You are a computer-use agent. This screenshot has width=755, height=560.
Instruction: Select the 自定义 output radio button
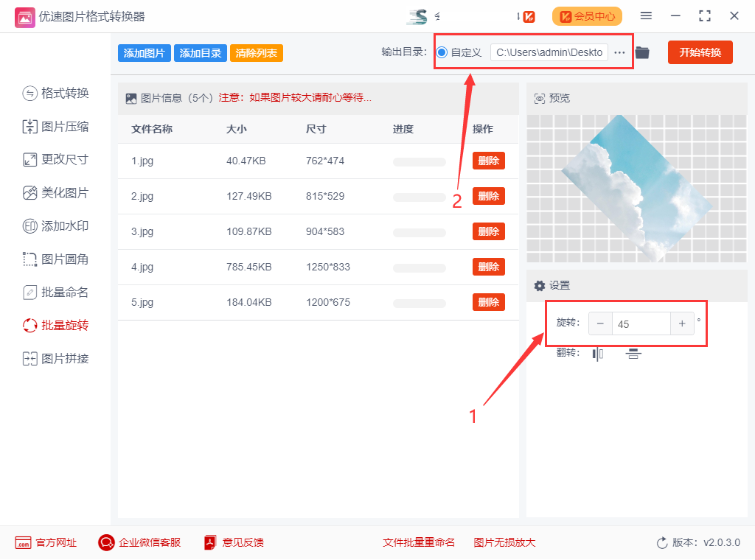click(x=442, y=52)
